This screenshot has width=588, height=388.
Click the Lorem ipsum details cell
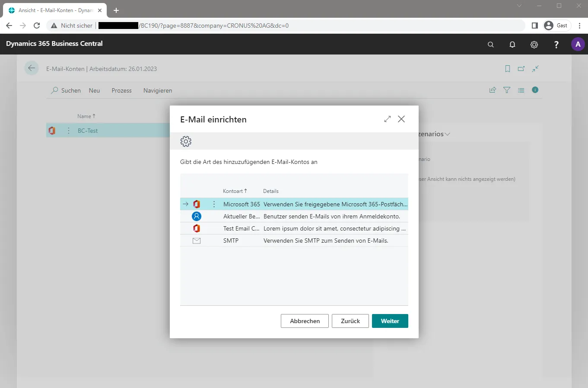335,228
